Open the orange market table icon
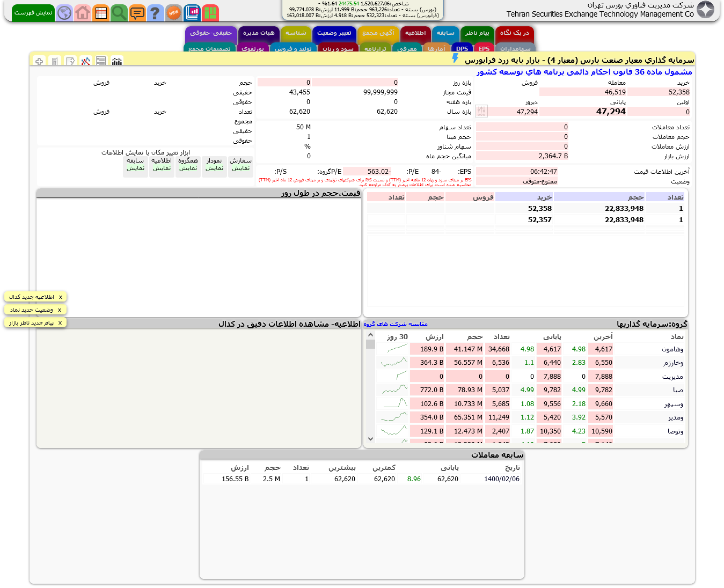724x588 pixels. 101,13
